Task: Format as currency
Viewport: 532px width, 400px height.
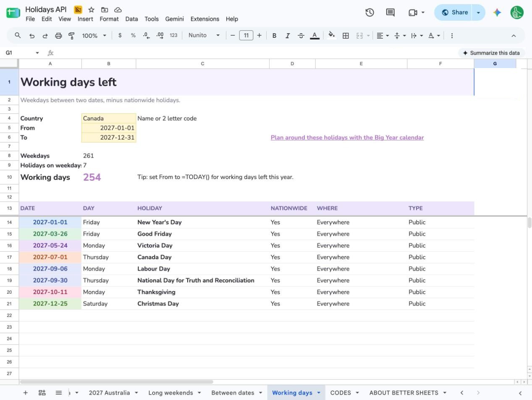Action: pyautogui.click(x=120, y=36)
